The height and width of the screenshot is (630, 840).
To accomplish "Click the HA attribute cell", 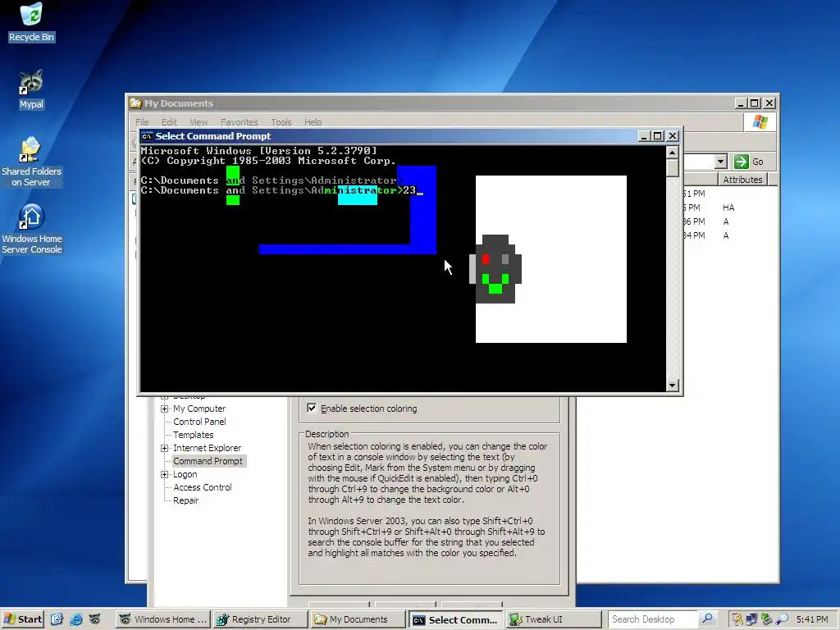I will coord(728,208).
